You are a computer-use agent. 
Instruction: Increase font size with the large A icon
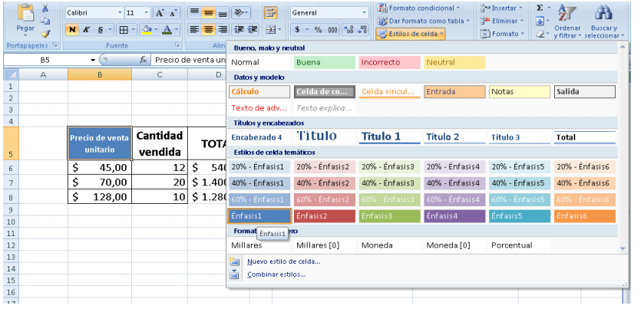[160, 13]
